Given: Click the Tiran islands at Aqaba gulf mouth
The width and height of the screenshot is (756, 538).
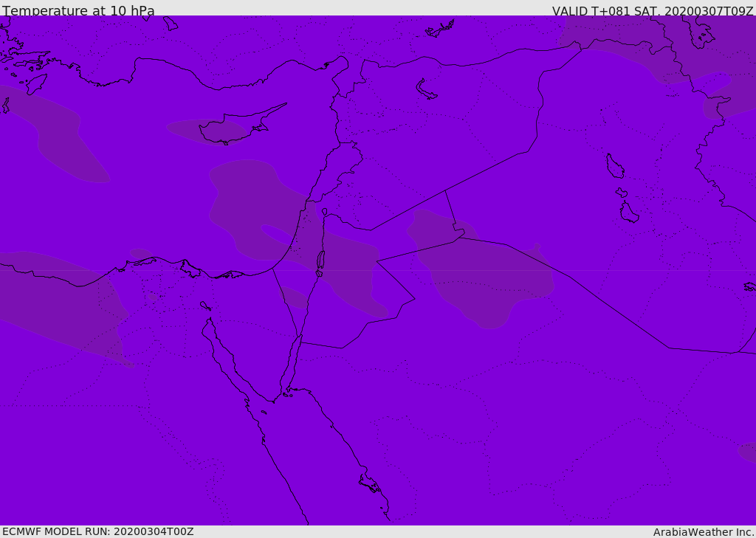Looking at the screenshot, I should click(287, 394).
